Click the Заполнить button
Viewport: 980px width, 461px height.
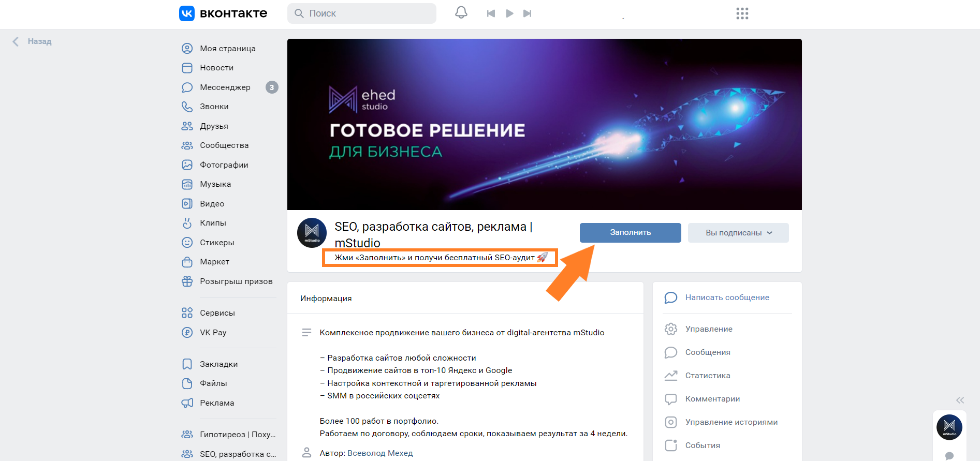click(x=631, y=233)
